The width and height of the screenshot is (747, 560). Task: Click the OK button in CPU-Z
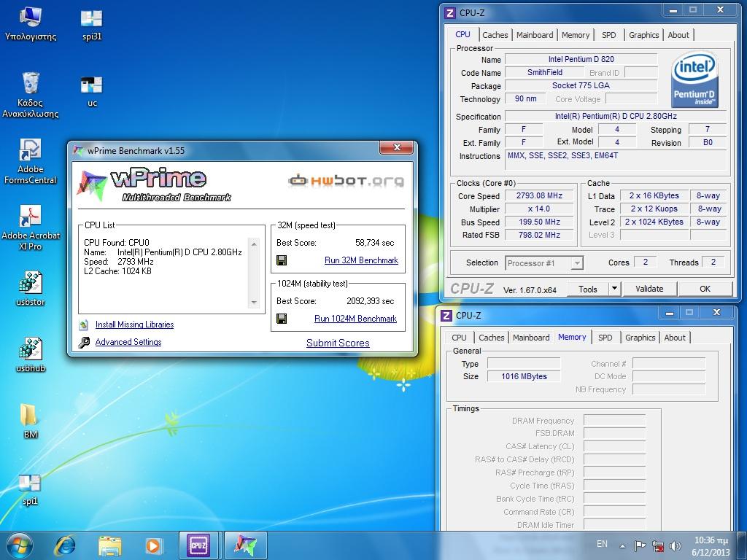(705, 289)
